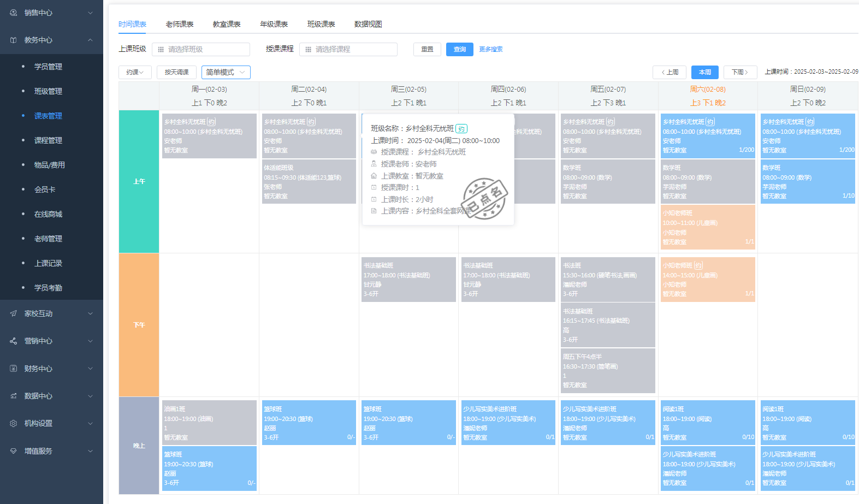Click the 机构设置 gear icon
This screenshot has height=504, width=859.
click(14, 423)
